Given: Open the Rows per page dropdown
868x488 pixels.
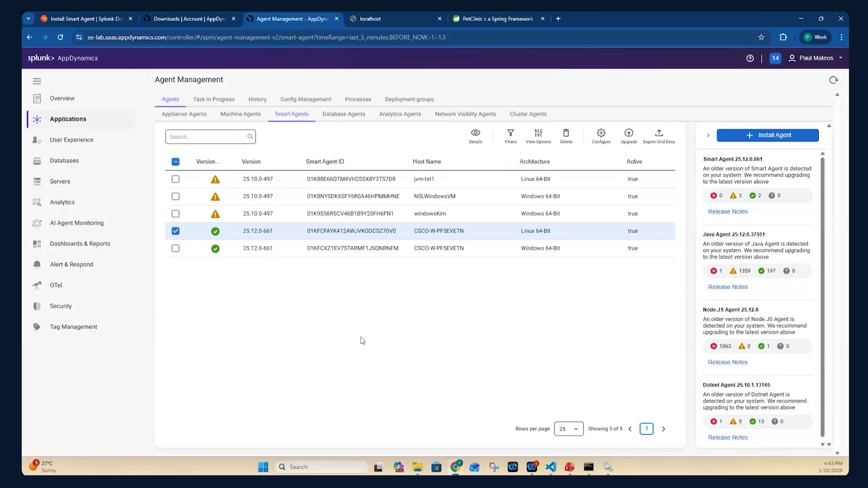Looking at the screenshot, I should [x=568, y=429].
